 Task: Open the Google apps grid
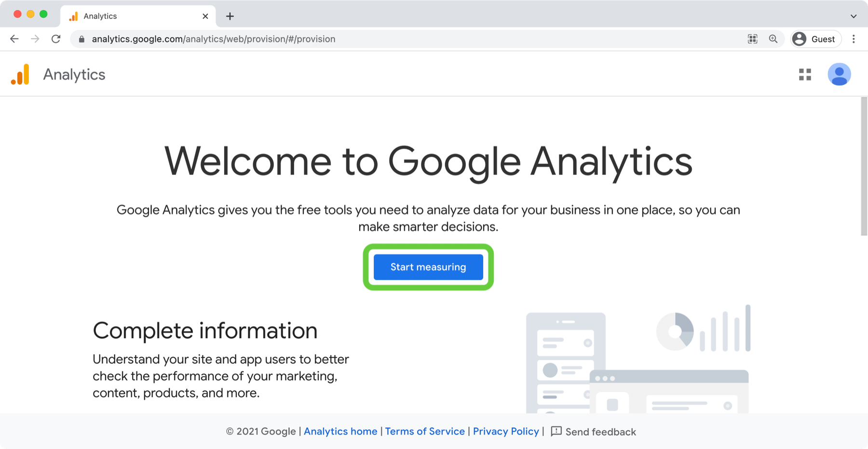point(805,75)
